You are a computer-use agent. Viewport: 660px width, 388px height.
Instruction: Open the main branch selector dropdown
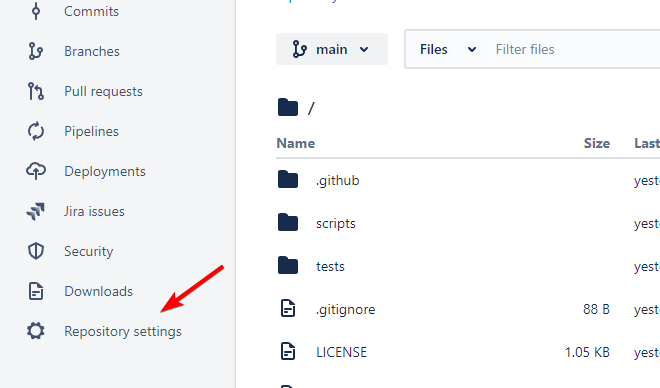point(332,49)
